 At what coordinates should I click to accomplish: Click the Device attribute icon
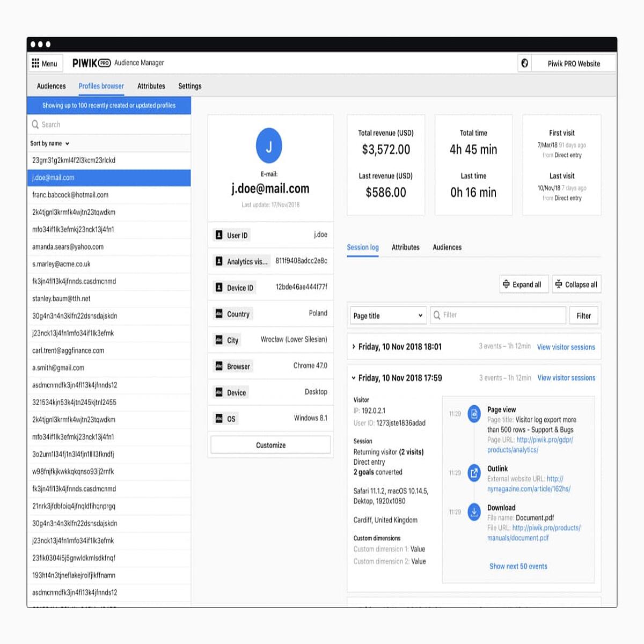click(219, 392)
